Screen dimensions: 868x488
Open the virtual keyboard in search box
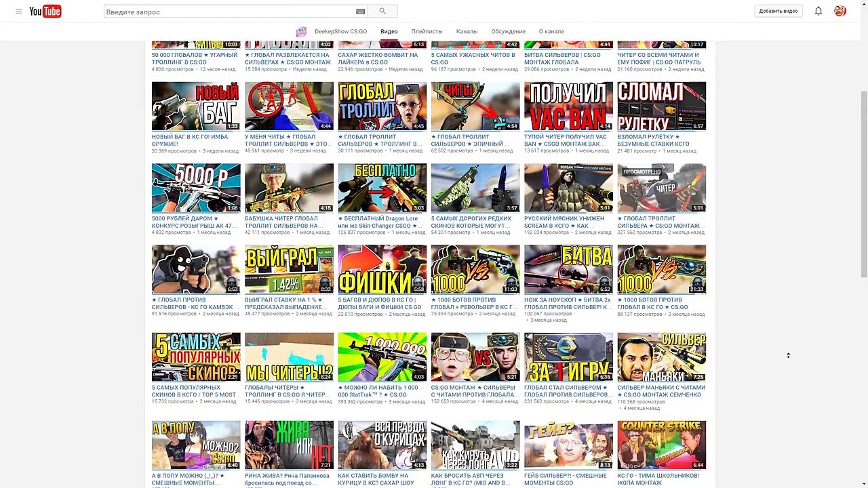click(360, 12)
